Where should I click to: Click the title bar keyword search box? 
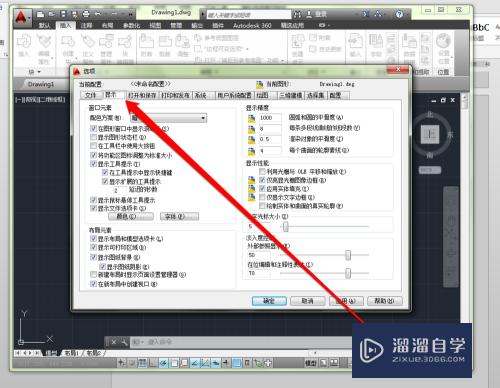tap(248, 14)
